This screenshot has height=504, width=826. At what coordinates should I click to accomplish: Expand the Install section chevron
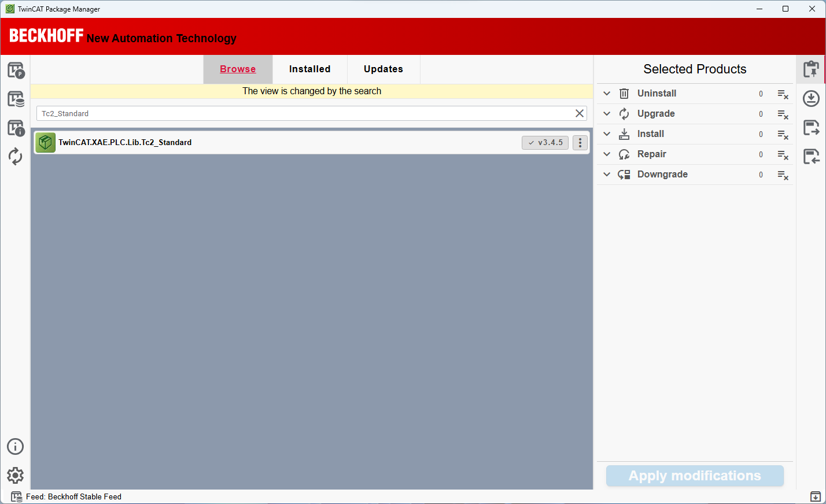click(x=607, y=134)
